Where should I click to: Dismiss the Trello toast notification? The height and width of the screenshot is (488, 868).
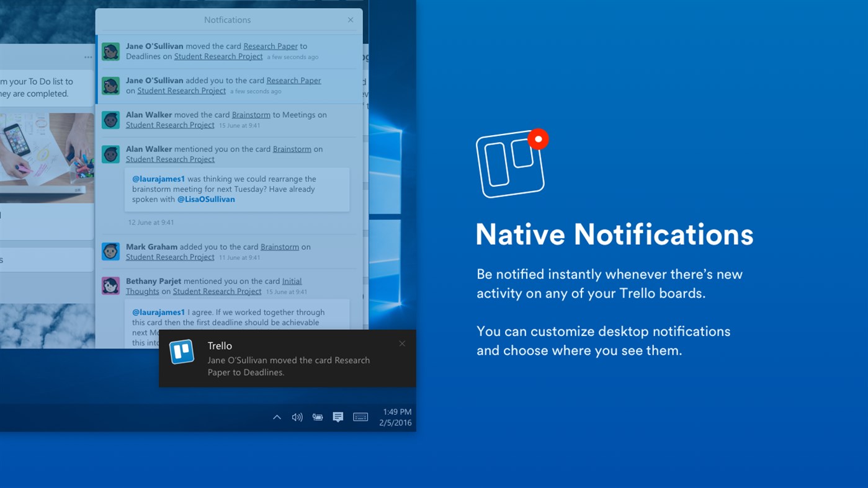(402, 343)
